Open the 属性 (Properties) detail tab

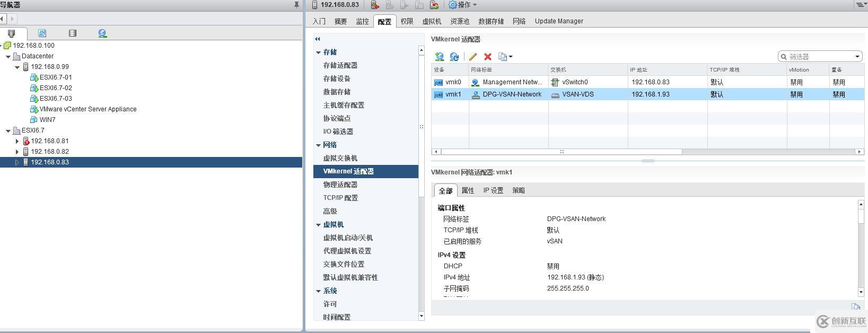click(x=468, y=190)
